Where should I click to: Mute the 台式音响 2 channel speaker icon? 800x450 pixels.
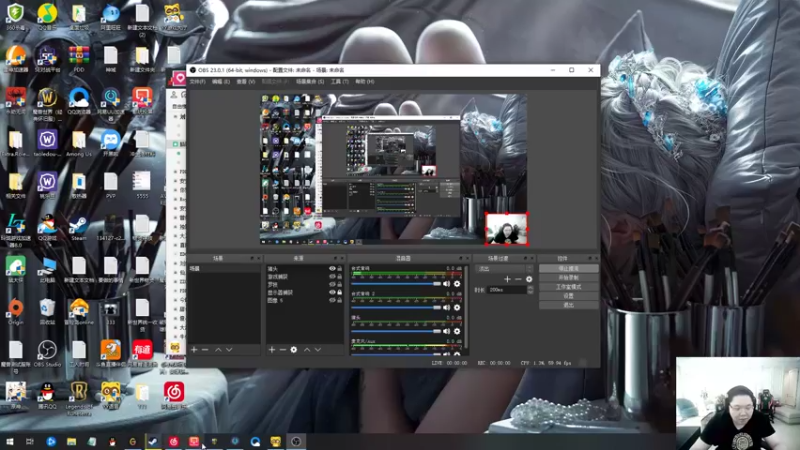(x=446, y=308)
